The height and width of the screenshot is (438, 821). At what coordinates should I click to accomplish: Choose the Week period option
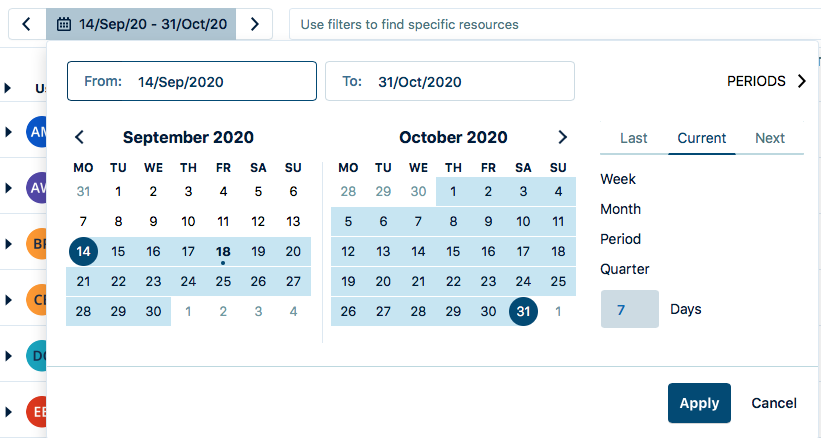(x=618, y=179)
